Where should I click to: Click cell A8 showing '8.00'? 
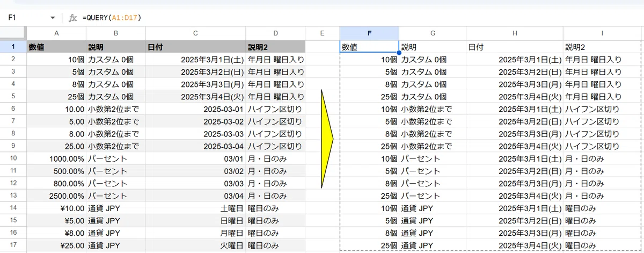point(56,134)
